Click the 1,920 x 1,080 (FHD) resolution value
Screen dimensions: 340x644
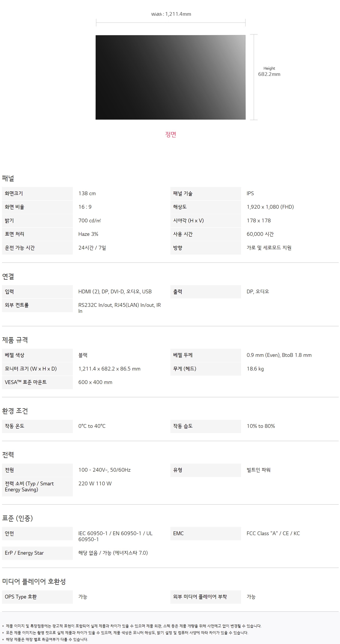[270, 207]
